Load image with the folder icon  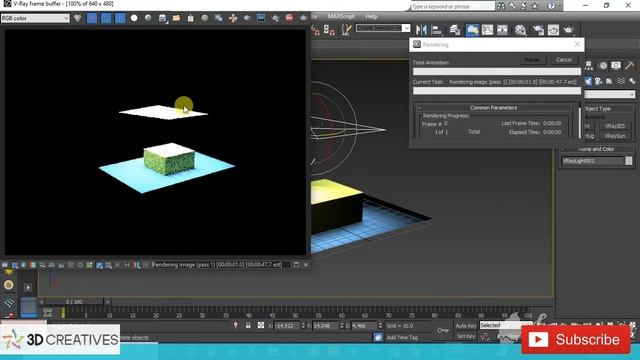pos(176,18)
